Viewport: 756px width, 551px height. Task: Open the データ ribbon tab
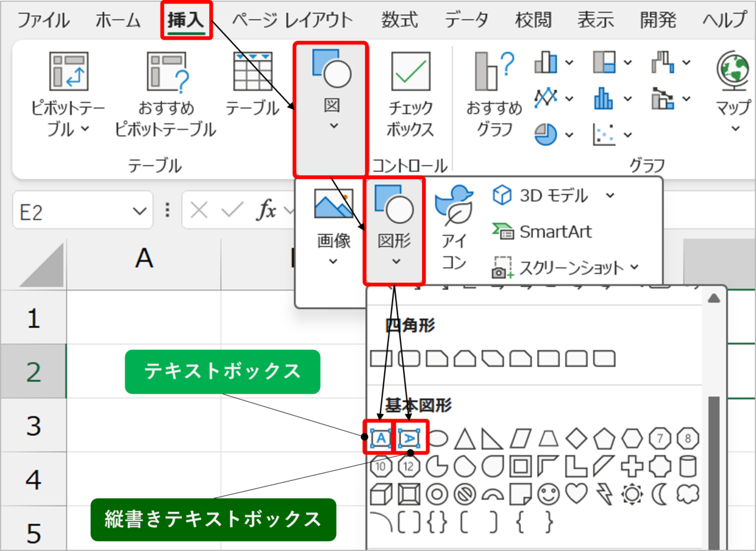(466, 20)
